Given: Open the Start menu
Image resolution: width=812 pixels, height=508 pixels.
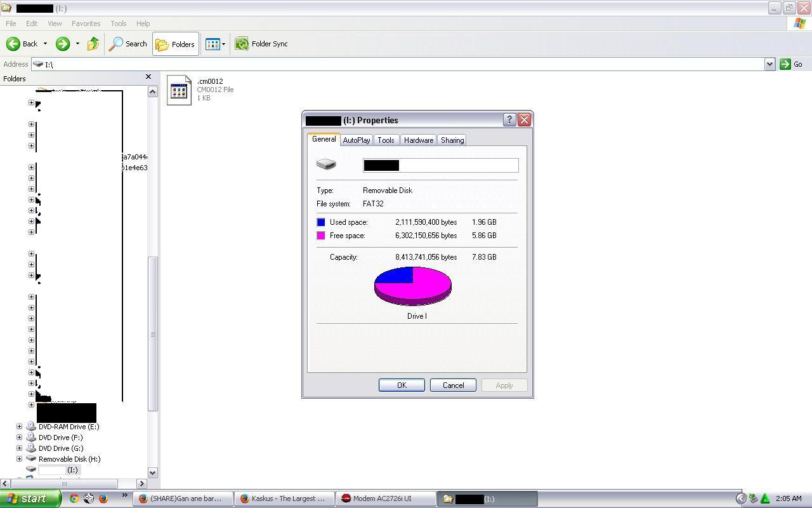Looking at the screenshot, I should click(30, 498).
